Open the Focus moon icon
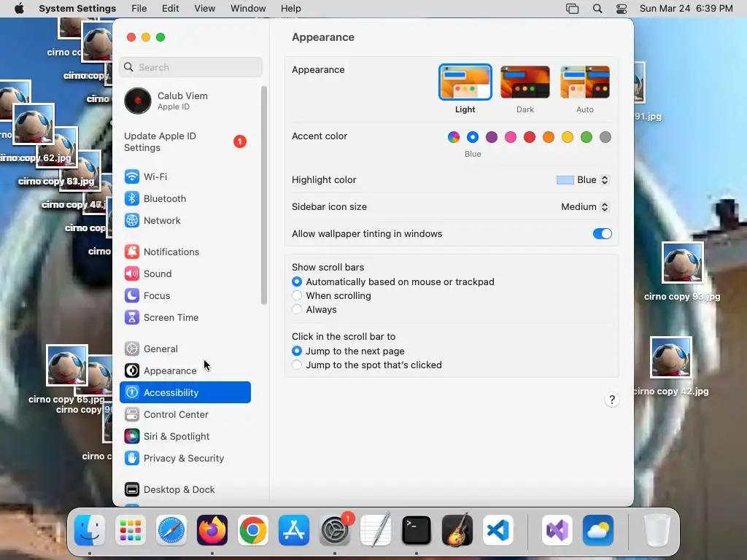 132,296
